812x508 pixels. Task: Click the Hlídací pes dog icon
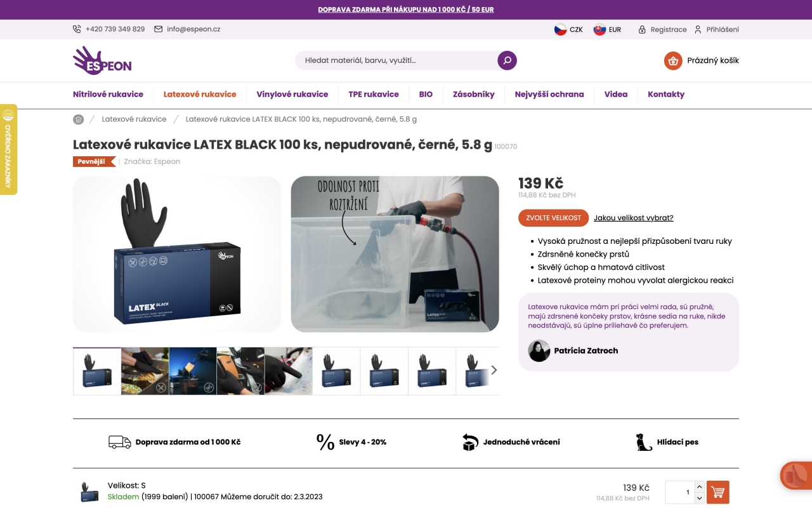644,442
